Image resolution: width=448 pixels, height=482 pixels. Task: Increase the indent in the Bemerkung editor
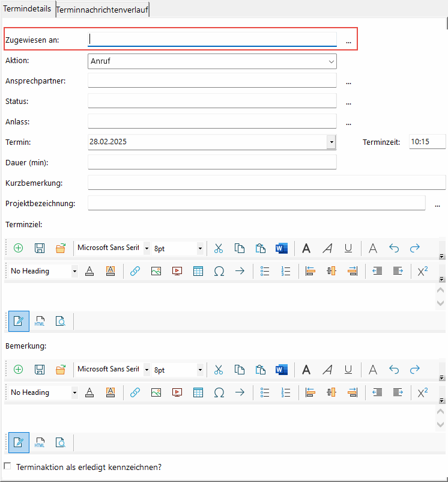tap(398, 392)
